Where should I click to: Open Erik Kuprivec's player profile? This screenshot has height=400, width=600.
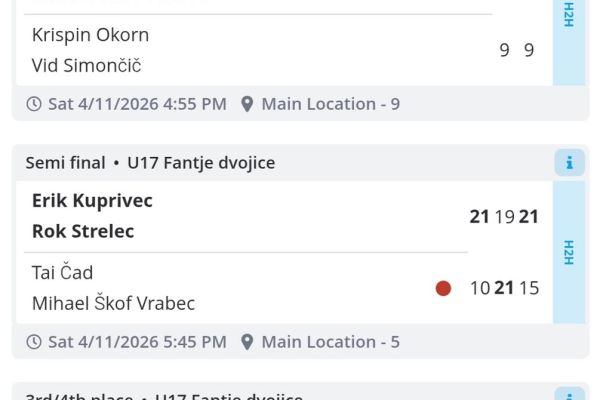click(x=92, y=201)
